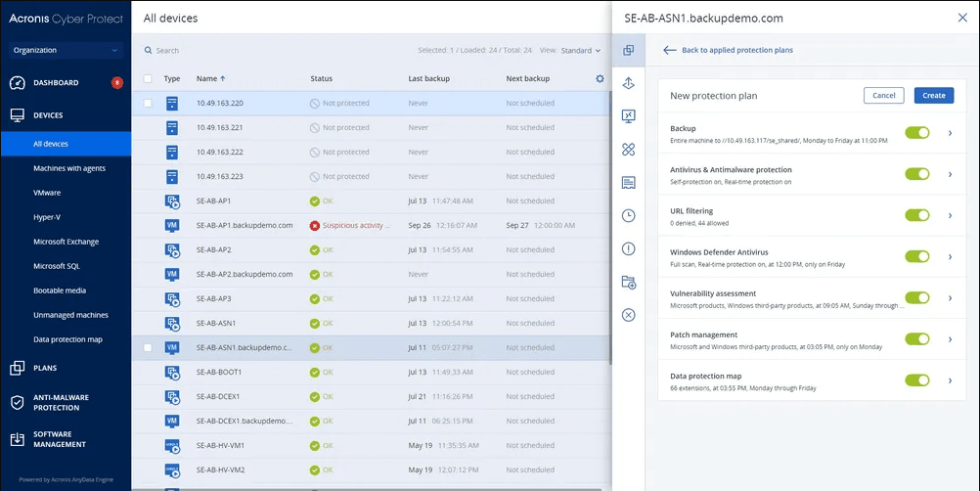Click the patch bandage icon in the strip

[628, 150]
